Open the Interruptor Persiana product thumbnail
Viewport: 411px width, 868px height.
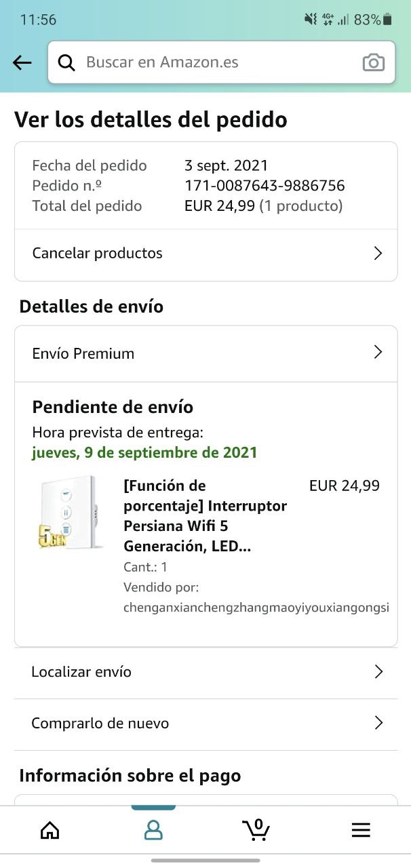71,512
